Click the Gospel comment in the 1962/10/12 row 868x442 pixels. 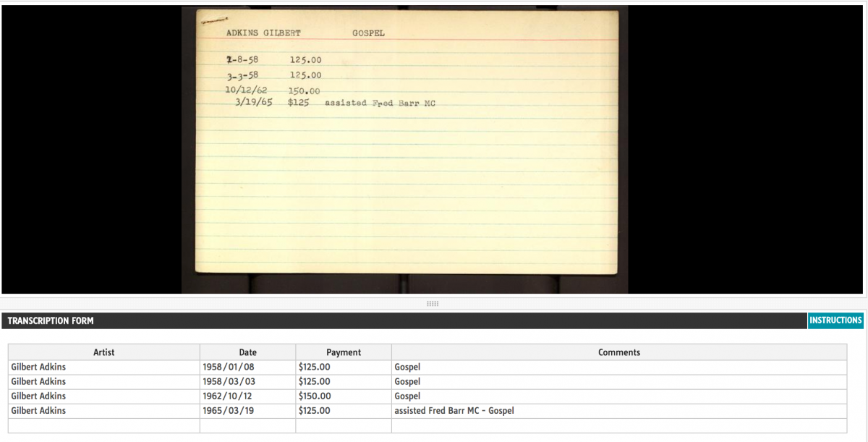coord(619,396)
